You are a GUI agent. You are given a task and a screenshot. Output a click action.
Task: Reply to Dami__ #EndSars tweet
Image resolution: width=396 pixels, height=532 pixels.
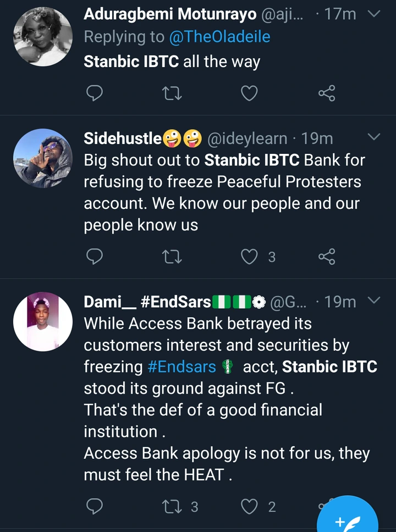96,506
